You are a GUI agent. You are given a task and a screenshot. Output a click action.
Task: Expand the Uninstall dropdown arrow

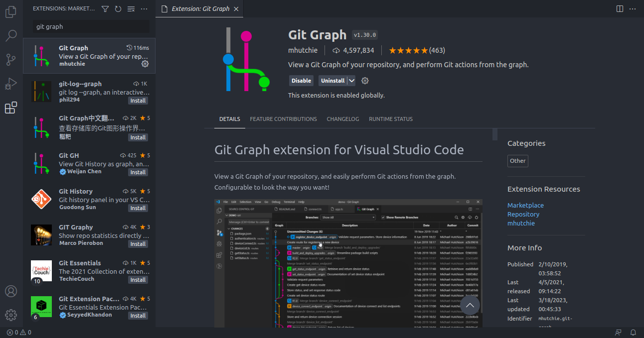click(352, 81)
